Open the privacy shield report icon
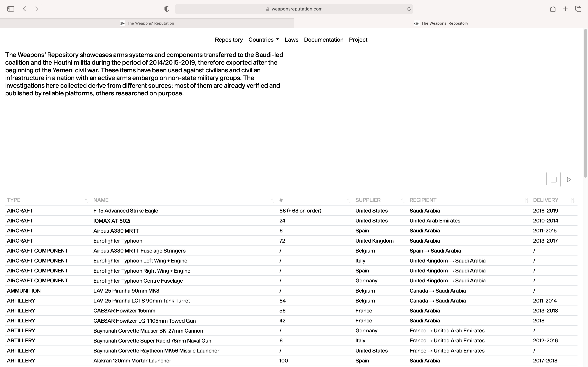The height and width of the screenshot is (367, 588). 167,9
